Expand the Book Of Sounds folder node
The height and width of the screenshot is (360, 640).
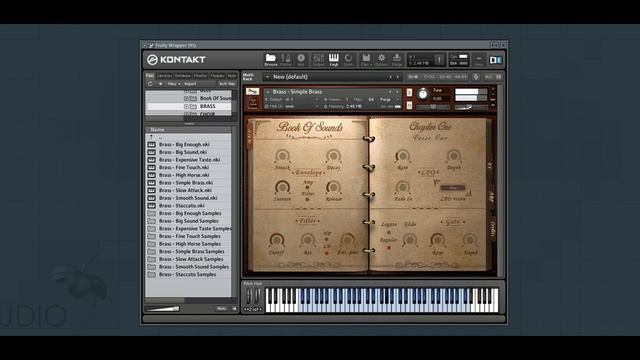(186, 98)
